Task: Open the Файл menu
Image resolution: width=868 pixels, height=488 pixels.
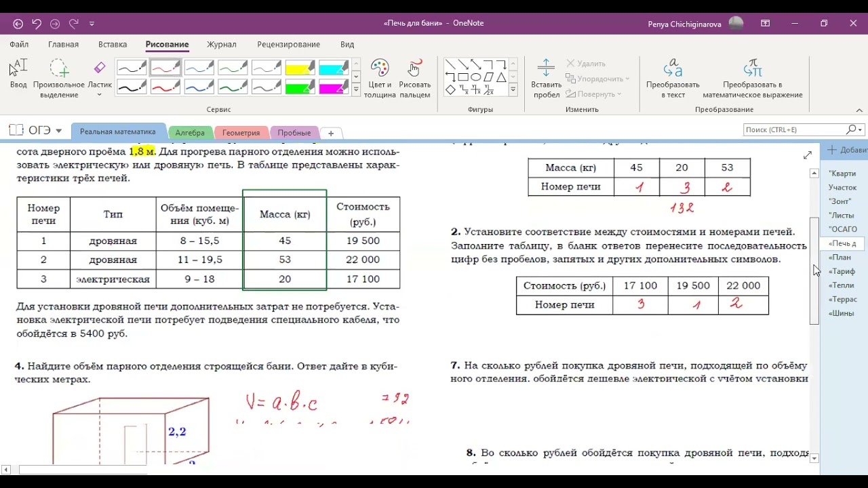Action: [19, 45]
